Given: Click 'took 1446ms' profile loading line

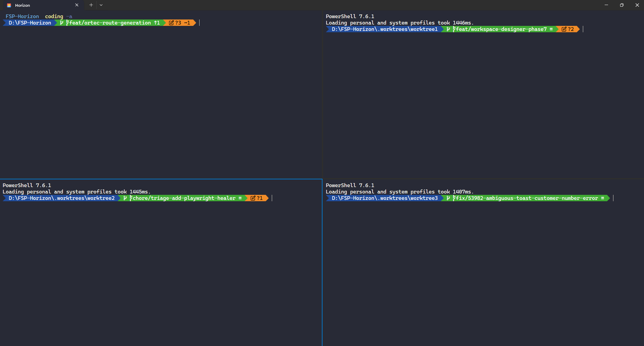Looking at the screenshot, I should coord(399,23).
